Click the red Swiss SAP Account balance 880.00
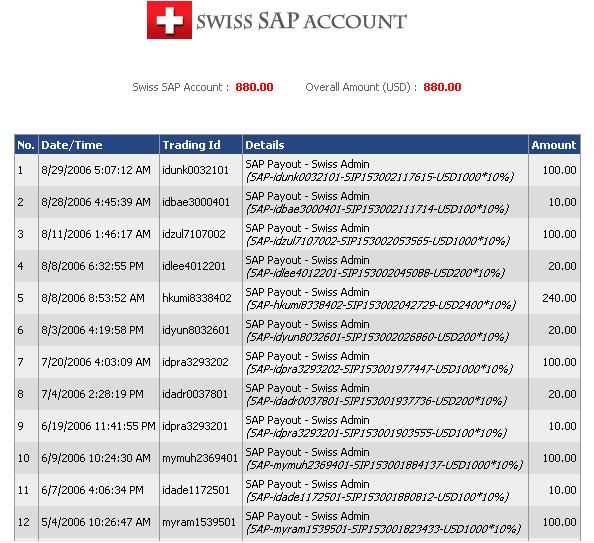594x543 pixels. pyautogui.click(x=254, y=87)
